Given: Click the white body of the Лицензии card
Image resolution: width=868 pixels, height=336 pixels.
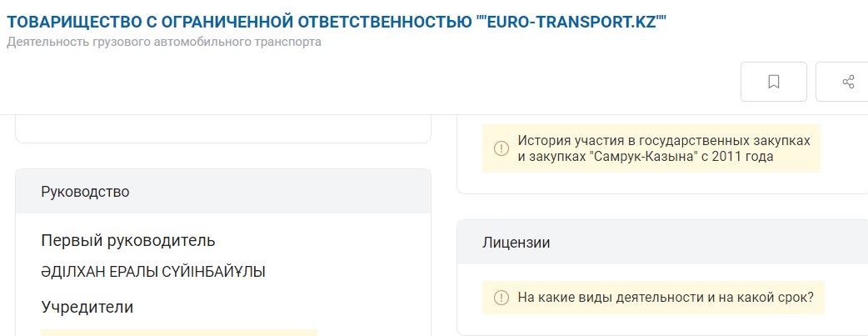Looking at the screenshot, I should [x=662, y=299].
